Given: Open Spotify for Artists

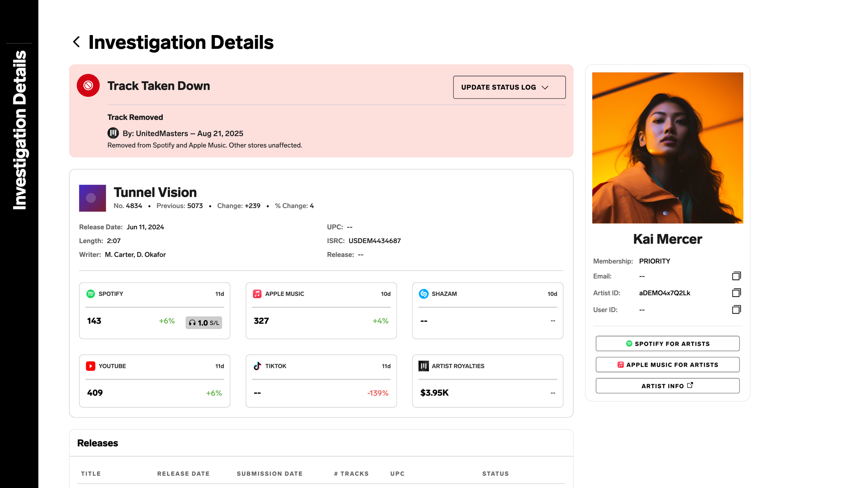Looking at the screenshot, I should click(x=668, y=344).
